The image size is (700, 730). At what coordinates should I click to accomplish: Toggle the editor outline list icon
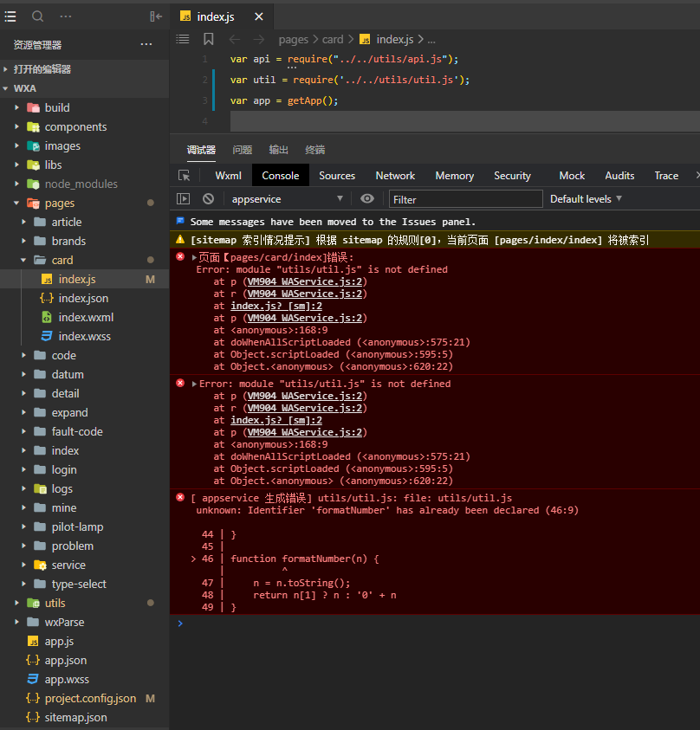click(x=183, y=39)
